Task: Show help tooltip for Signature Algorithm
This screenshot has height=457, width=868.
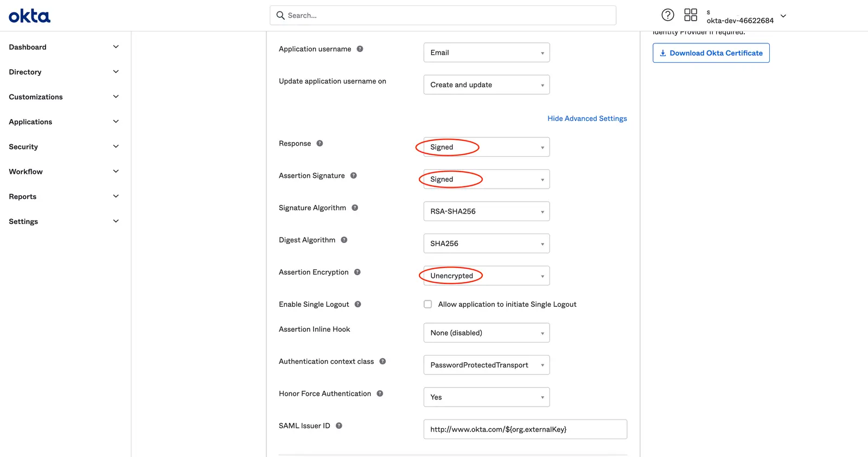Action: (x=355, y=208)
